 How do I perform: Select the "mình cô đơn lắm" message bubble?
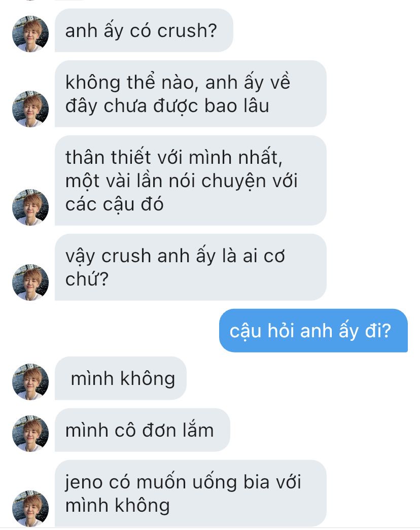143,430
